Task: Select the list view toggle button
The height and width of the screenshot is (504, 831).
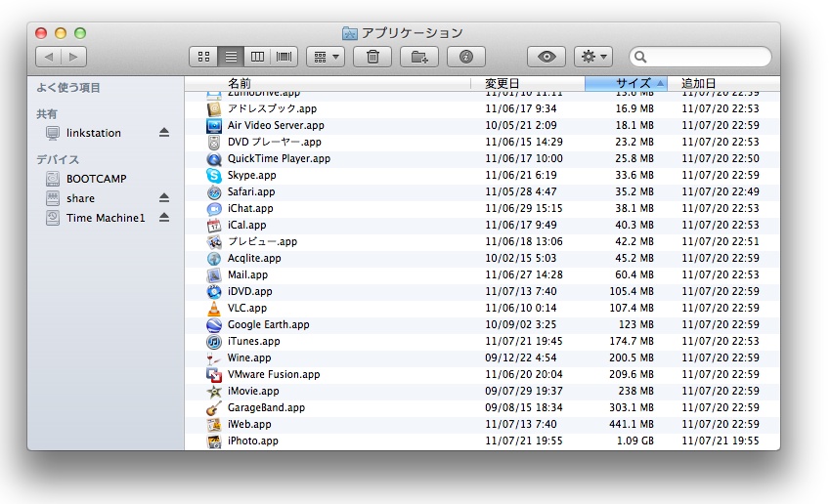Action: [231, 57]
